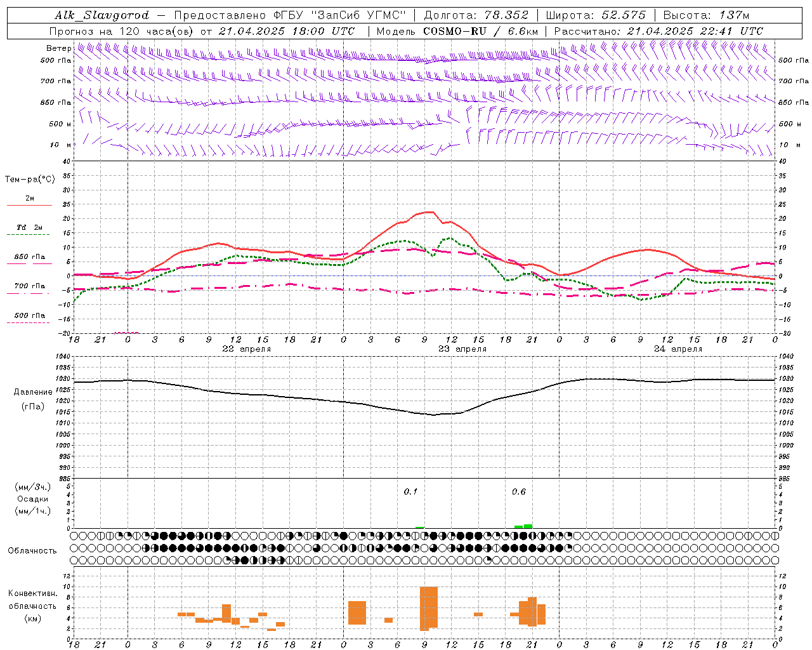Click the Давление pressure panel label
This screenshot has height=650, width=812.
pyautogui.click(x=33, y=392)
